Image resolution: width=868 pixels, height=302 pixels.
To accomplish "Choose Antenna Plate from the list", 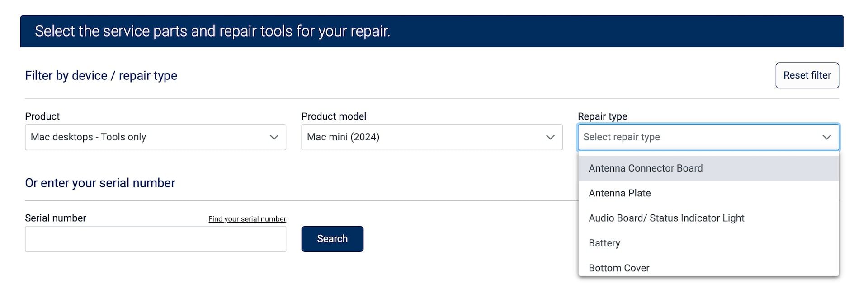I will (x=708, y=193).
